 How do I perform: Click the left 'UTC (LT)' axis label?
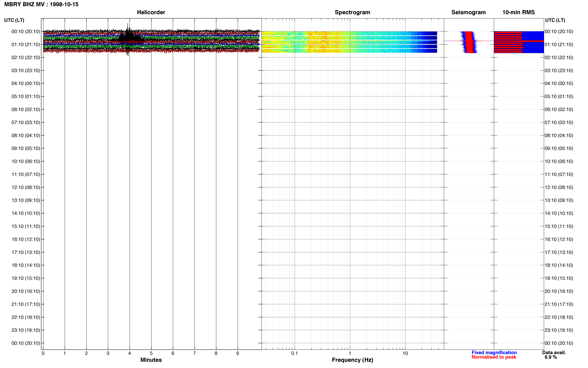click(14, 20)
